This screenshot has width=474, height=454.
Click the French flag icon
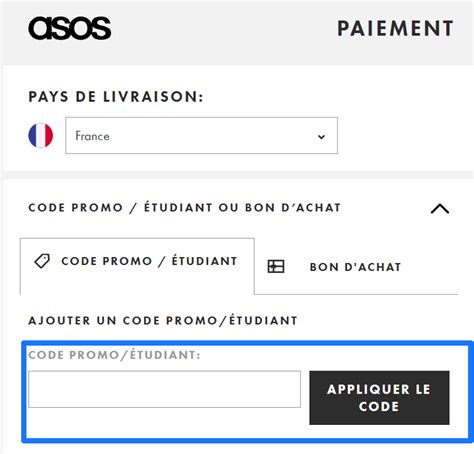point(41,135)
